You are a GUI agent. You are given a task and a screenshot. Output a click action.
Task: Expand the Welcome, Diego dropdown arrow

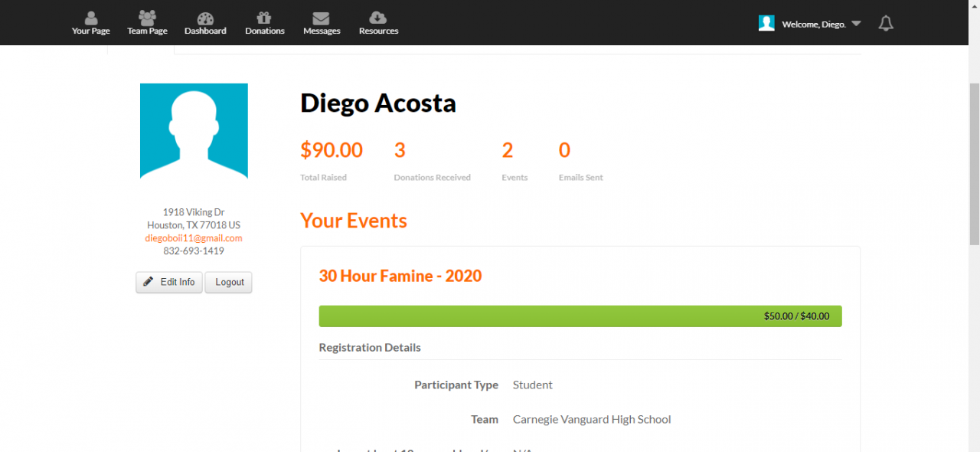pos(856,24)
